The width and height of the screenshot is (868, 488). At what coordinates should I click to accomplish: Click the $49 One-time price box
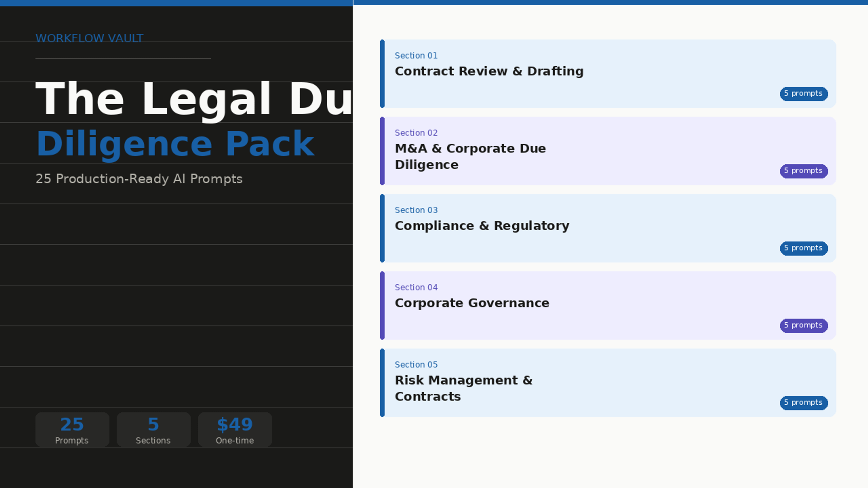tap(235, 429)
